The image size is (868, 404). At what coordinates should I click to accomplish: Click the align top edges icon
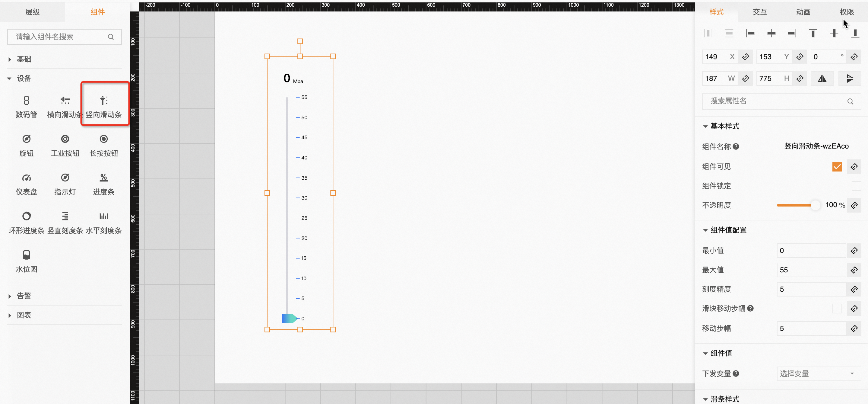813,33
